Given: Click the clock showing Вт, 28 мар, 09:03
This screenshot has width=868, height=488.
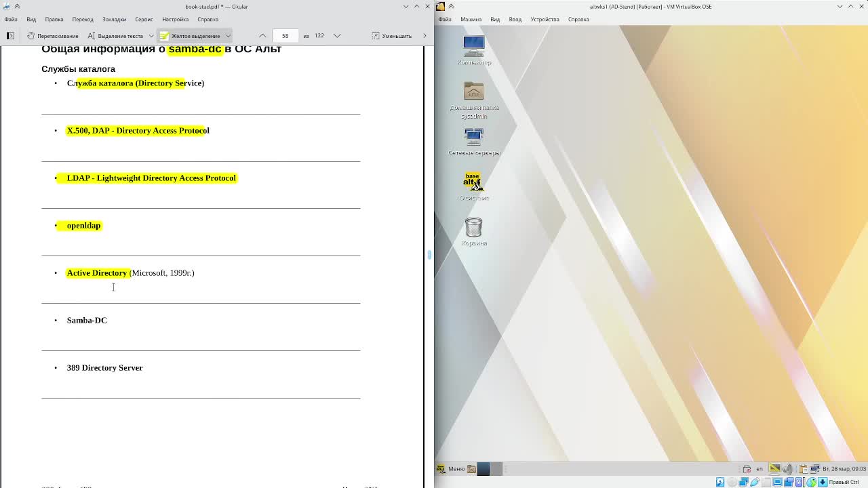Looking at the screenshot, I should point(844,469).
